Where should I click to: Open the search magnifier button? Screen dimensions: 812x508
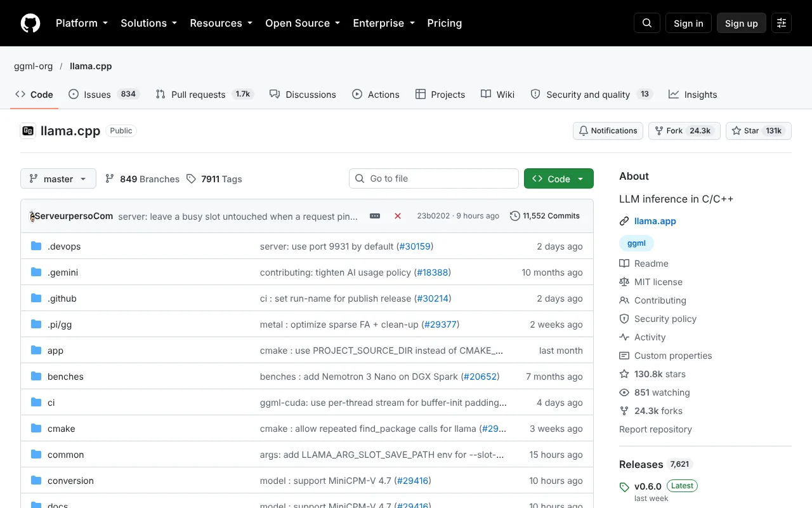647,23
